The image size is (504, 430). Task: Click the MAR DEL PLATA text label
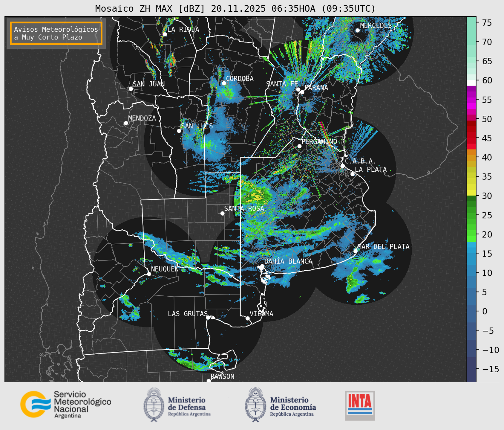(383, 246)
